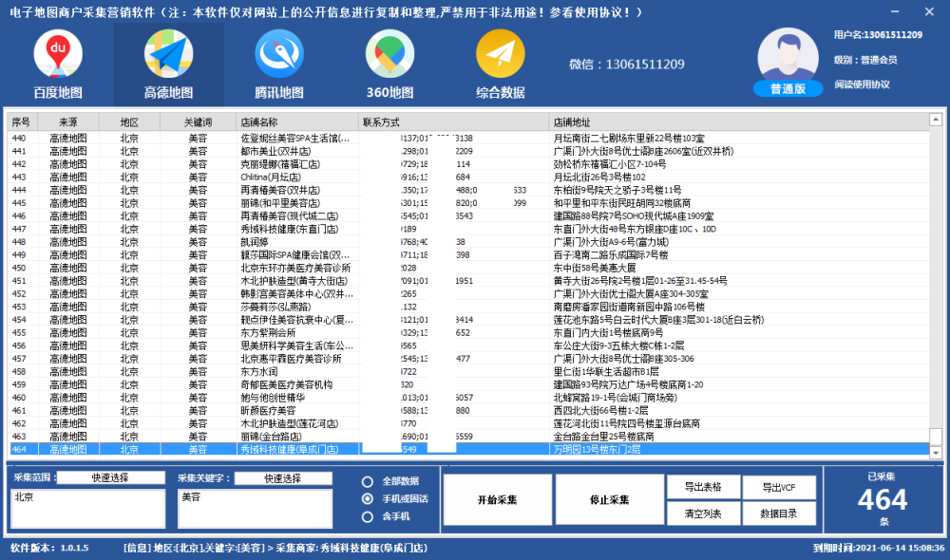Select row 457 北京惠平霞医疗美容诊所
Viewport: 950px width, 560px height.
point(469,359)
